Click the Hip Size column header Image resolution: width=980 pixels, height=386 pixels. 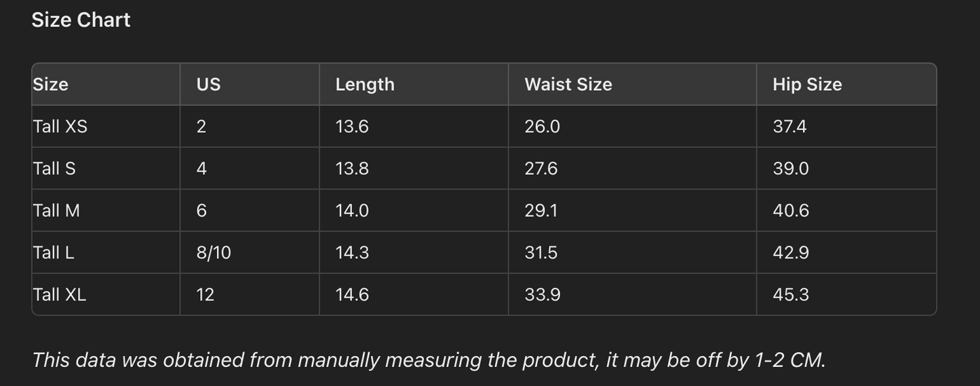[x=807, y=84]
